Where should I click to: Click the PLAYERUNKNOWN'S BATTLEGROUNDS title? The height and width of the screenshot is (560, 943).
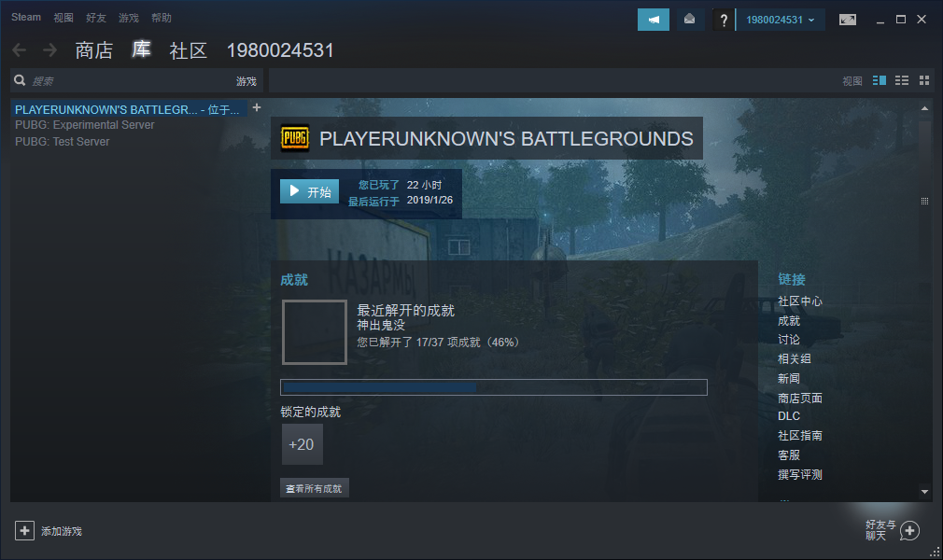point(506,139)
